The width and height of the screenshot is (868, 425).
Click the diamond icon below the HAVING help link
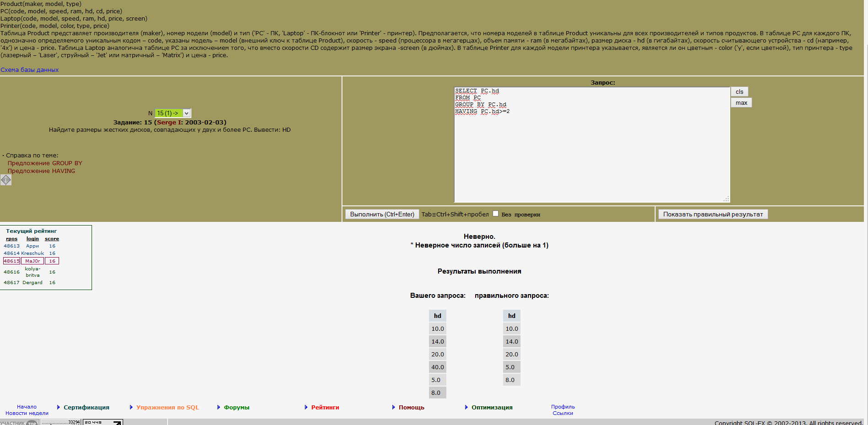point(6,180)
